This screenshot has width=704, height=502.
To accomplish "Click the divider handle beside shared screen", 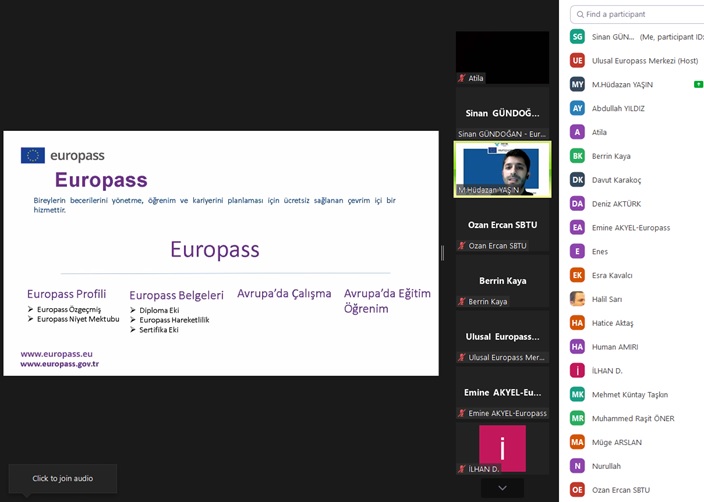I will coord(442,252).
